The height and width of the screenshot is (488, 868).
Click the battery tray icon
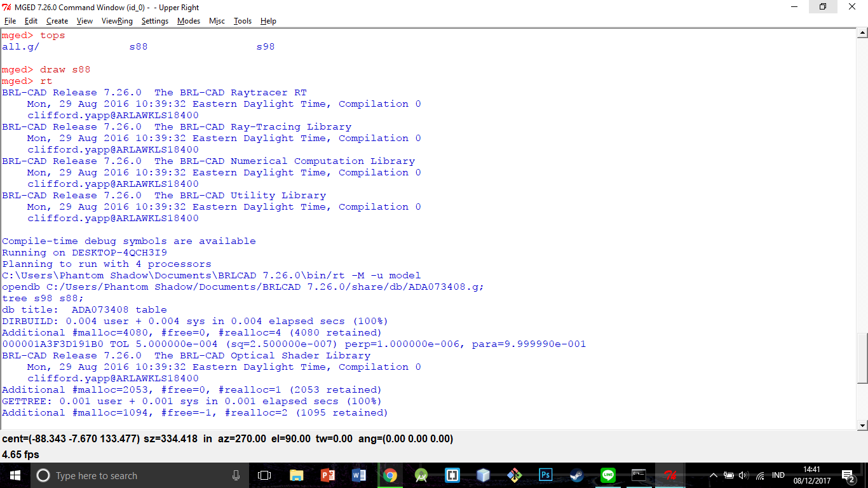(x=728, y=475)
